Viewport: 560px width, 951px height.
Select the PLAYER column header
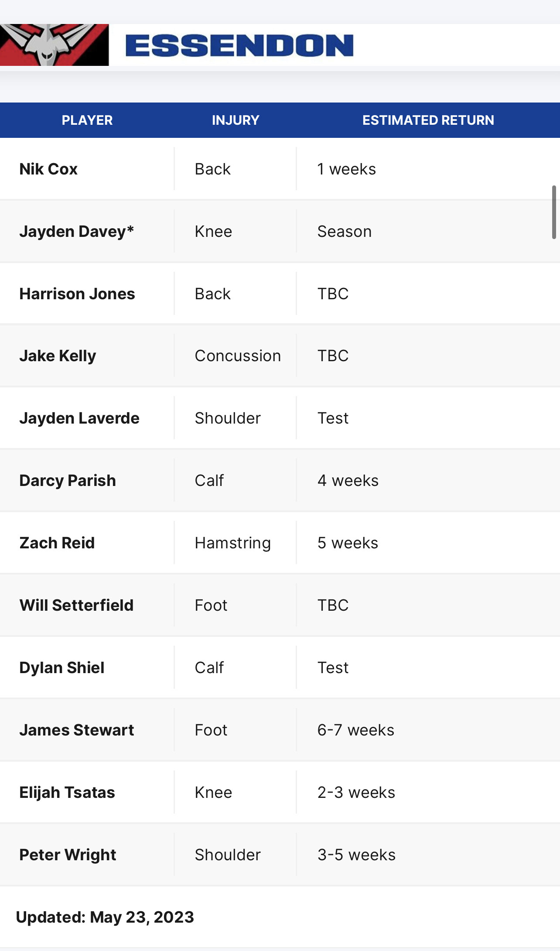point(87,120)
